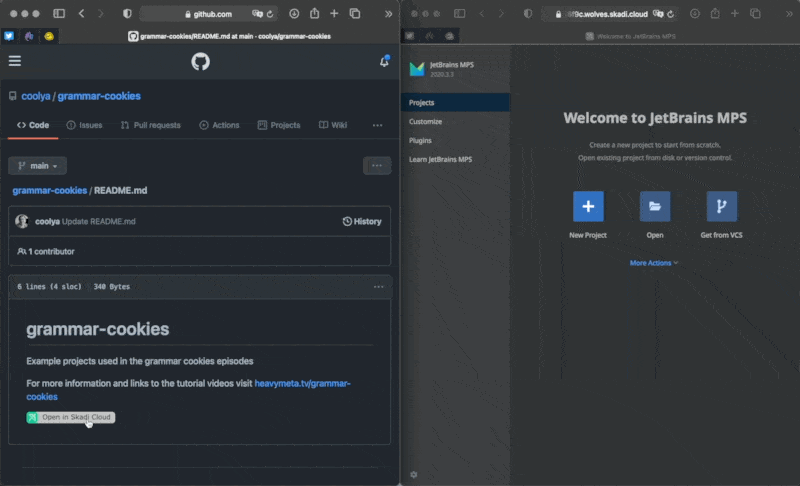Click the Twitter bookmark icon in left browser
The image size is (800, 486).
click(9, 36)
